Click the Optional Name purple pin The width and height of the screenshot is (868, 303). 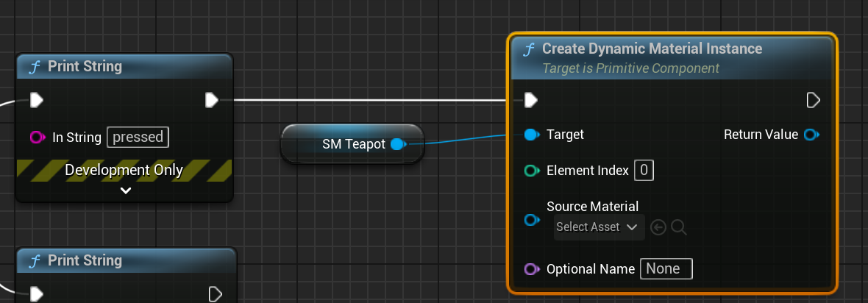531,269
